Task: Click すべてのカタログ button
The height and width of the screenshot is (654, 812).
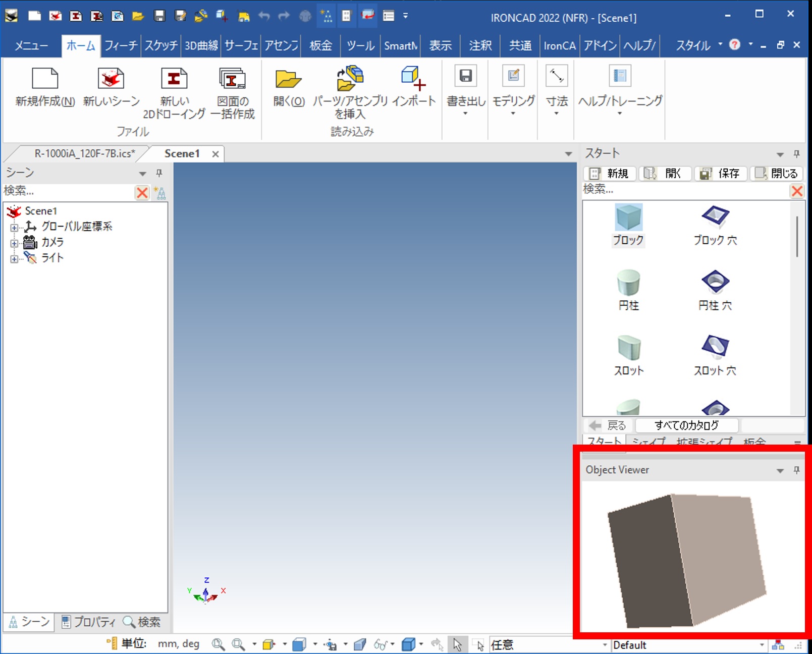Action: (686, 425)
